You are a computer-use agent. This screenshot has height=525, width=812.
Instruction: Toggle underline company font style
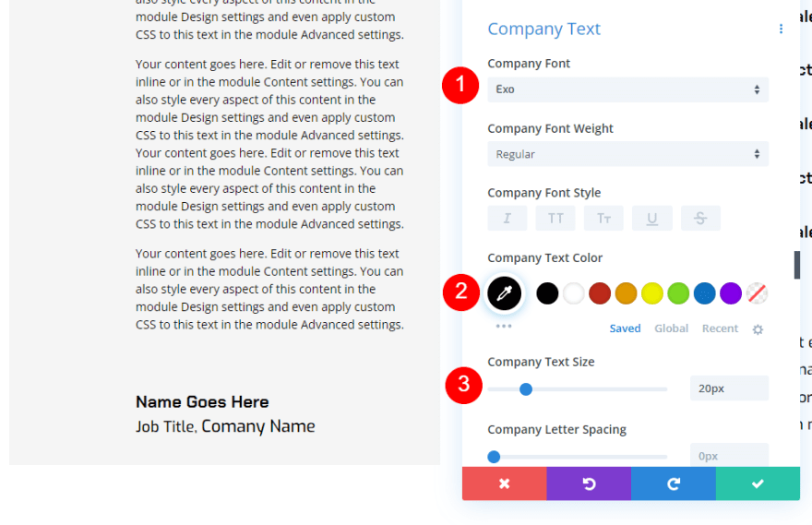click(x=652, y=219)
